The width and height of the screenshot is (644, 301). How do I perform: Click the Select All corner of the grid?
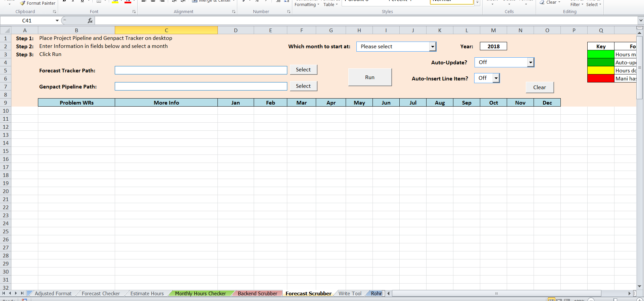5,30
